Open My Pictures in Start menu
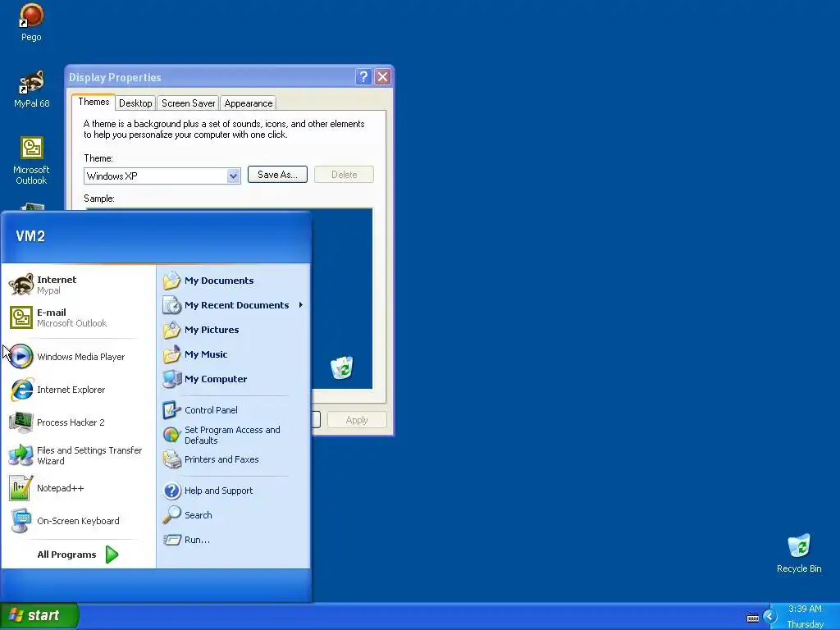The width and height of the screenshot is (840, 630). tap(233, 330)
